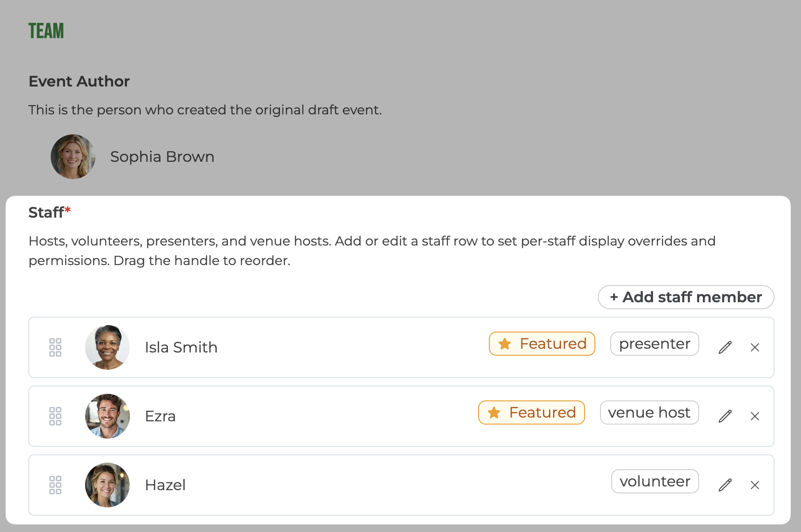
Task: Click Ezra's Featured badge
Action: coord(531,412)
